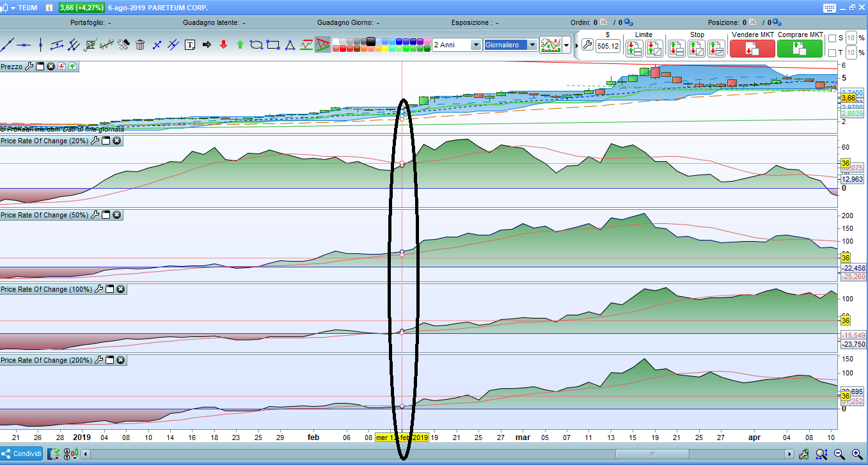
Task: Open the virtual keyboard icon
Action: tap(829, 8)
